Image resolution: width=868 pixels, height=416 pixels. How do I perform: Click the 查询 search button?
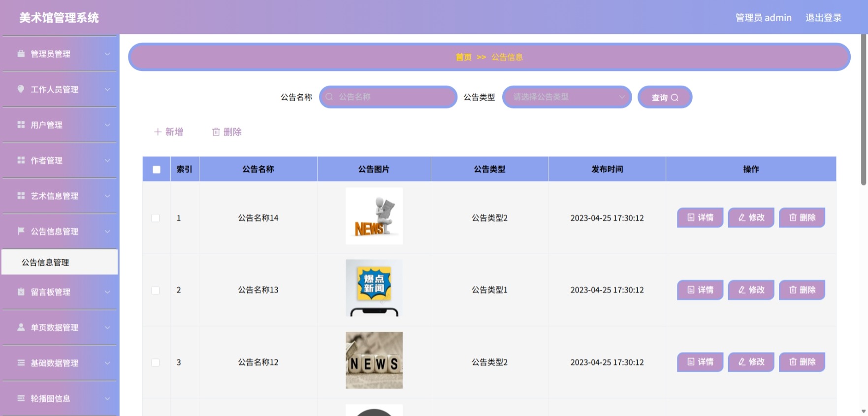point(665,97)
